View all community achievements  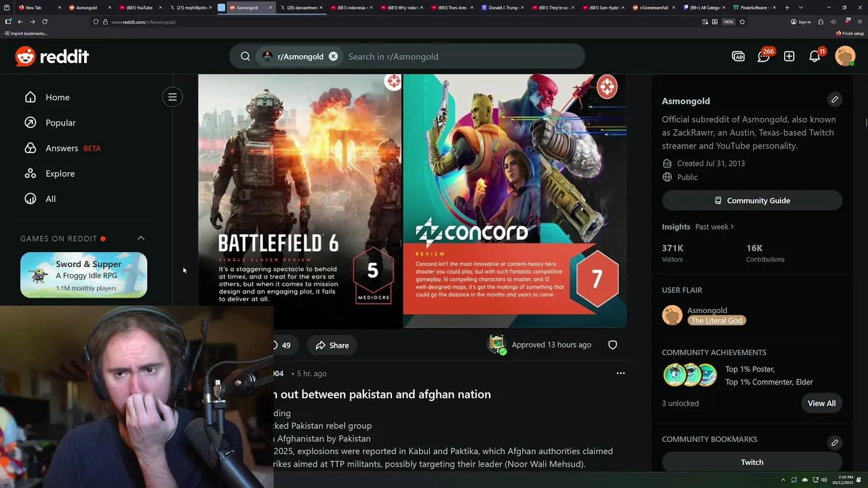[822, 403]
